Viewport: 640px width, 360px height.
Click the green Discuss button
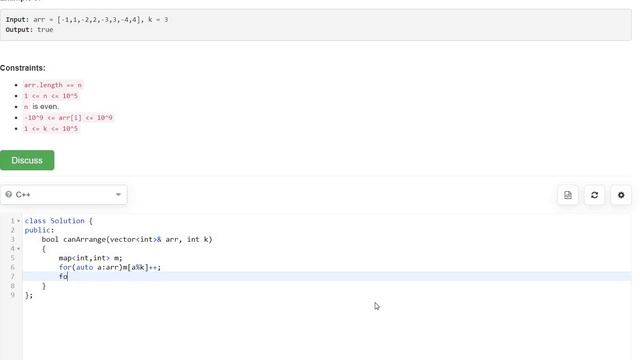click(27, 160)
